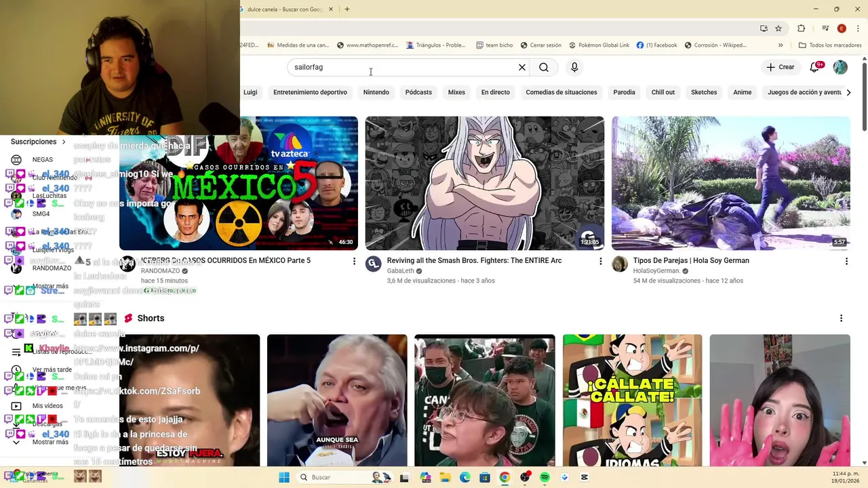The image size is (868, 488).
Task: Open the Shorts section options menu
Action: 841,319
